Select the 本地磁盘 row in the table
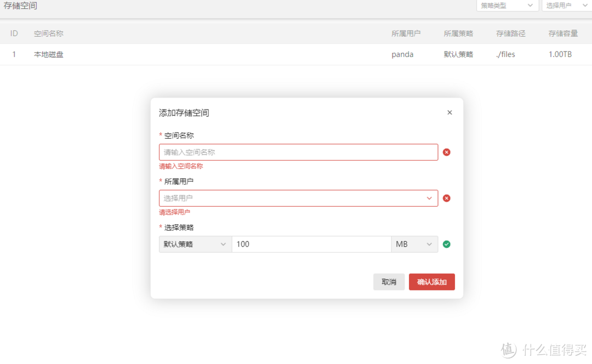Screen dimensions: 592x364 coord(48,54)
